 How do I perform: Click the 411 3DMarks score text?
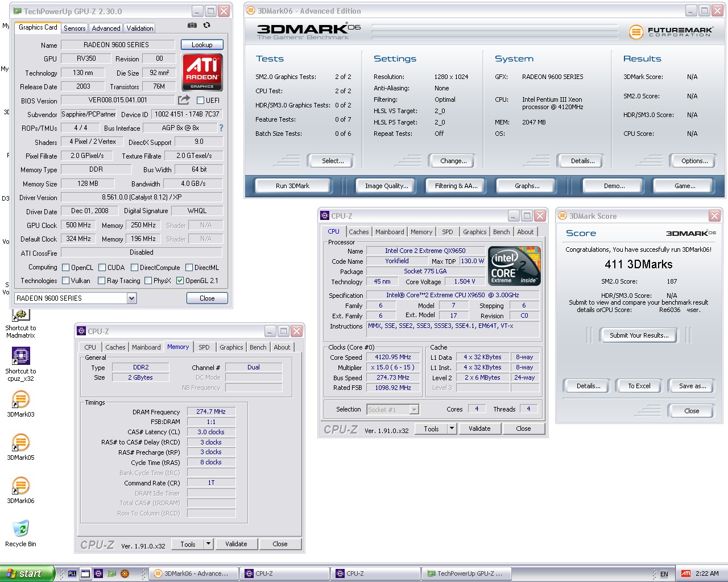[x=639, y=264]
